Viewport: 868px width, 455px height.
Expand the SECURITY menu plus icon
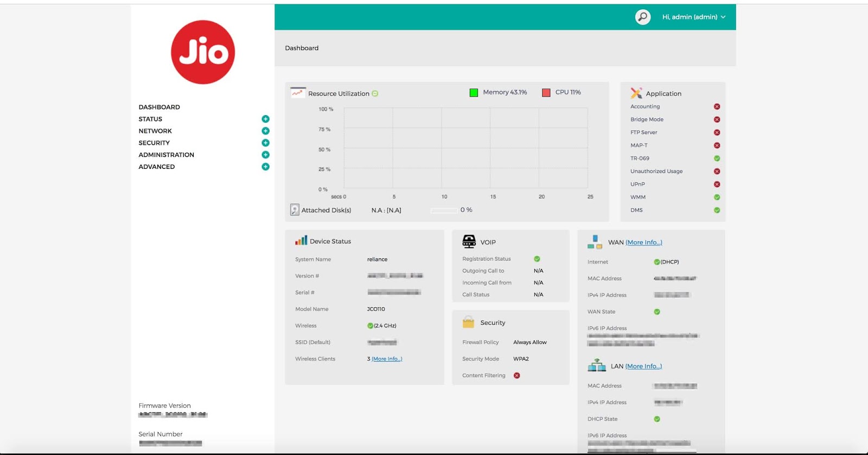265,143
